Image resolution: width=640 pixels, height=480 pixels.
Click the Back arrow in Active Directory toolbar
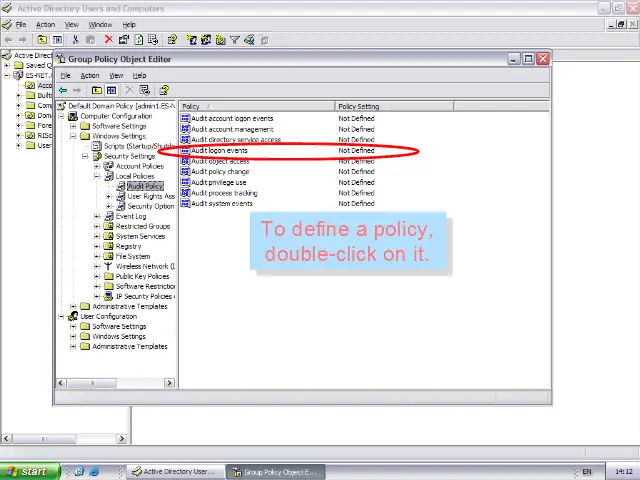[x=9, y=40]
